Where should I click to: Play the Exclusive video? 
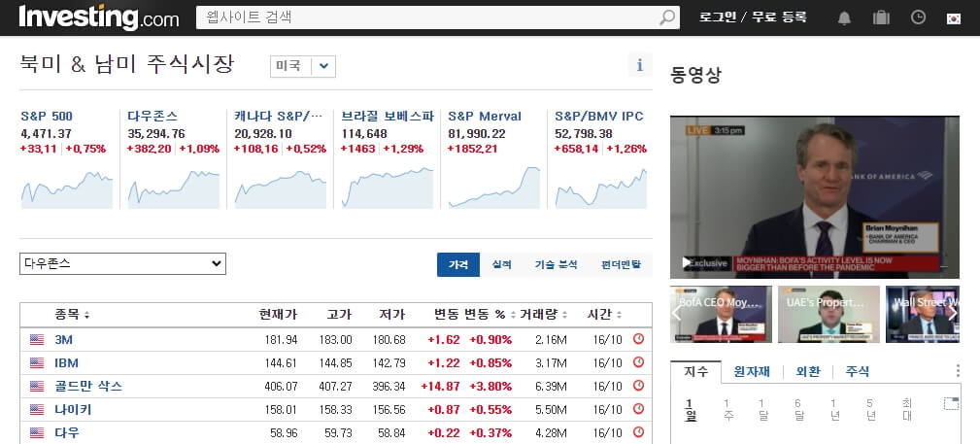pyautogui.click(x=687, y=263)
